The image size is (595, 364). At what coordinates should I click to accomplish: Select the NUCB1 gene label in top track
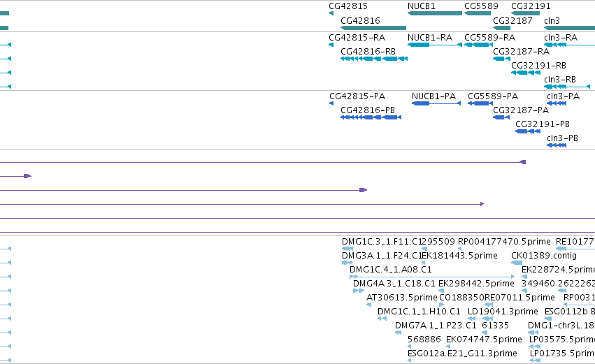(x=421, y=6)
